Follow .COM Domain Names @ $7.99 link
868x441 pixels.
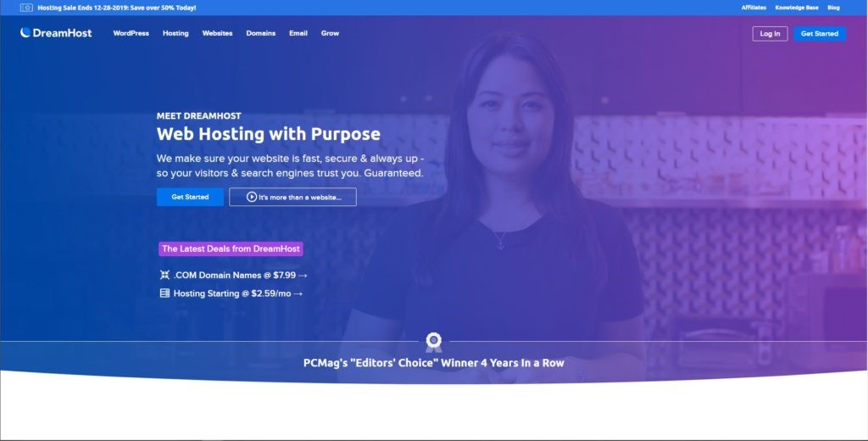click(x=240, y=275)
